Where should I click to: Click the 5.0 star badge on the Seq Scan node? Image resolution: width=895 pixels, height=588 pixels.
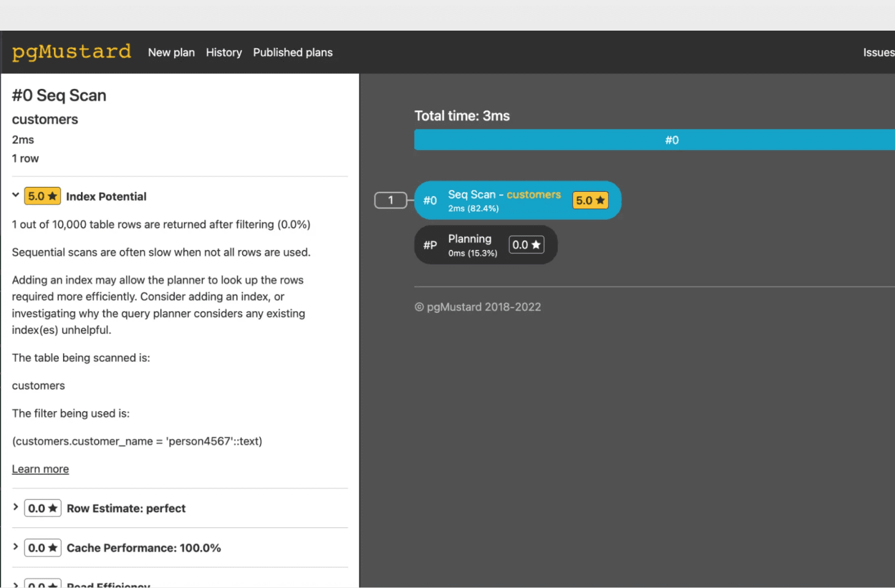coord(590,200)
